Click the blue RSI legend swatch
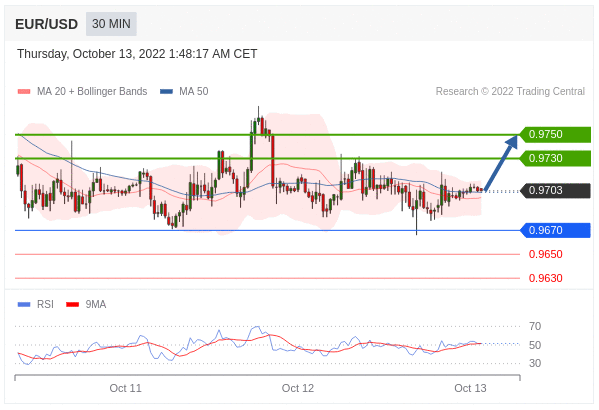The height and width of the screenshot is (410, 599). tap(24, 305)
